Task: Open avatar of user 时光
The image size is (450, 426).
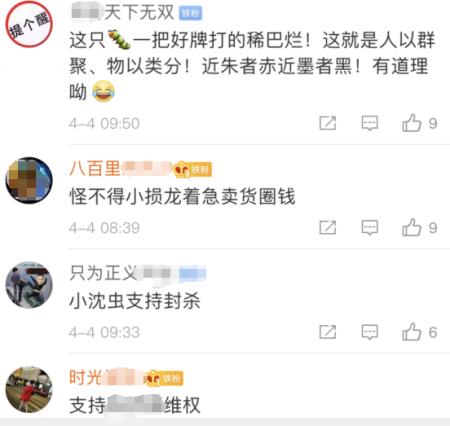Action: [29, 389]
